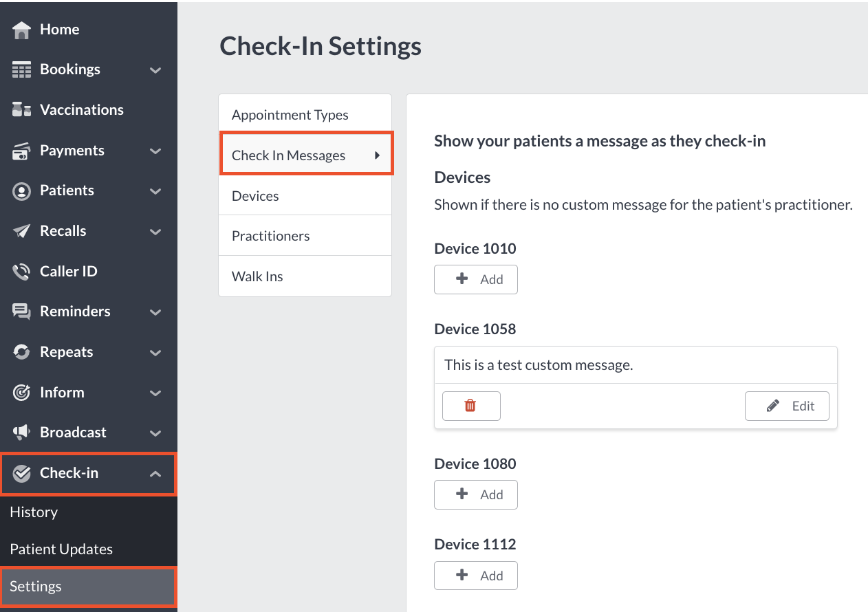Click the Broadcast megaphone icon
868x612 pixels.
[21, 433]
